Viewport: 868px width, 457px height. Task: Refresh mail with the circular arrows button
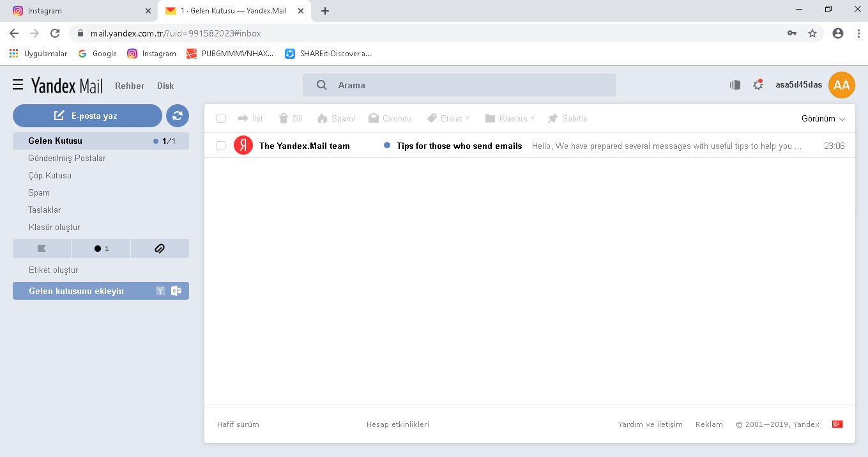click(178, 116)
